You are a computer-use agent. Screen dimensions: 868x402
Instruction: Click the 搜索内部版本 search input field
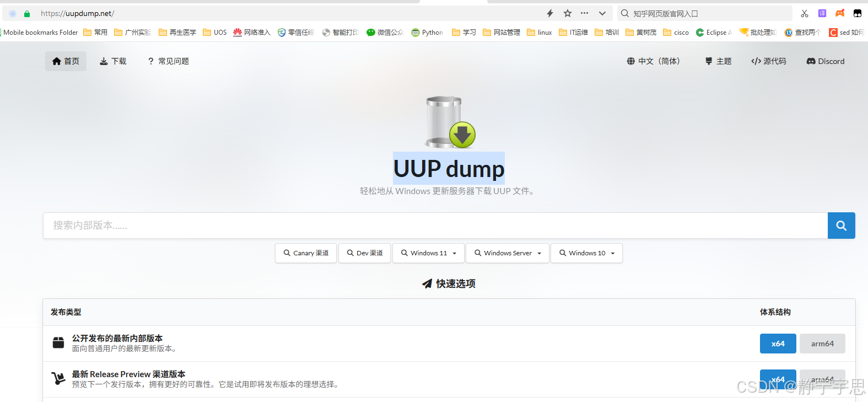pyautogui.click(x=435, y=226)
